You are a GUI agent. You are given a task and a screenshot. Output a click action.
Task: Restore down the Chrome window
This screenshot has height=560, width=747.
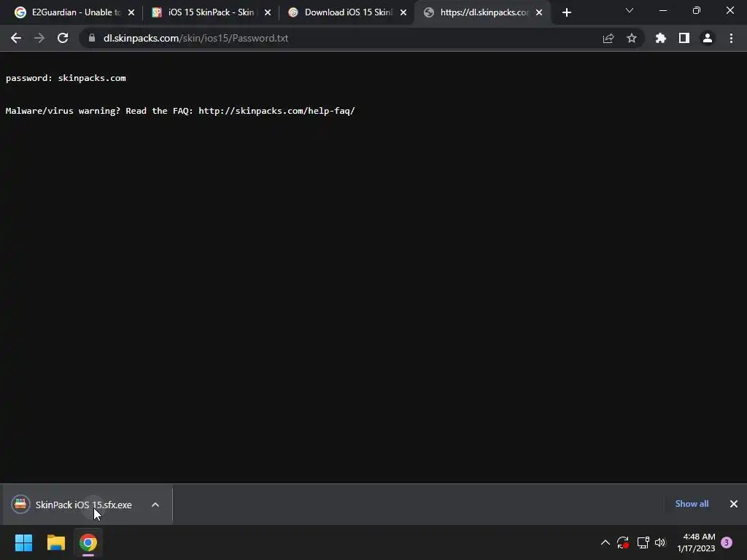coord(697,10)
